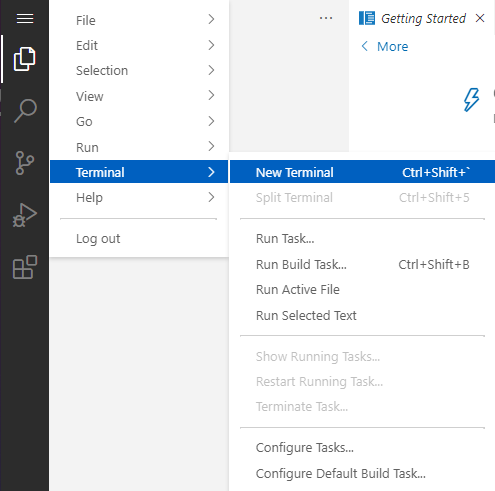Open the Go menu
Viewport: 495px width, 491px height.
click(x=139, y=122)
